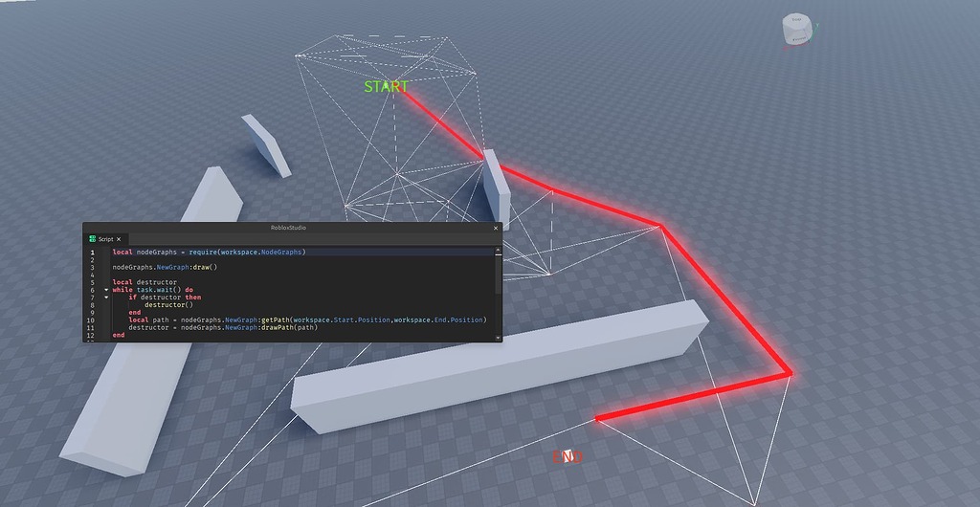Click line number 1 in the gutter

93,253
